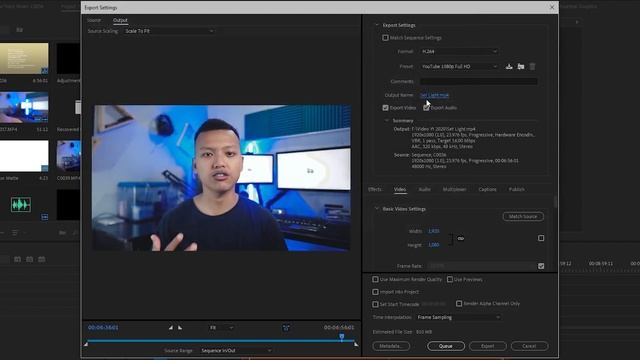Select the Video tab

(400, 189)
